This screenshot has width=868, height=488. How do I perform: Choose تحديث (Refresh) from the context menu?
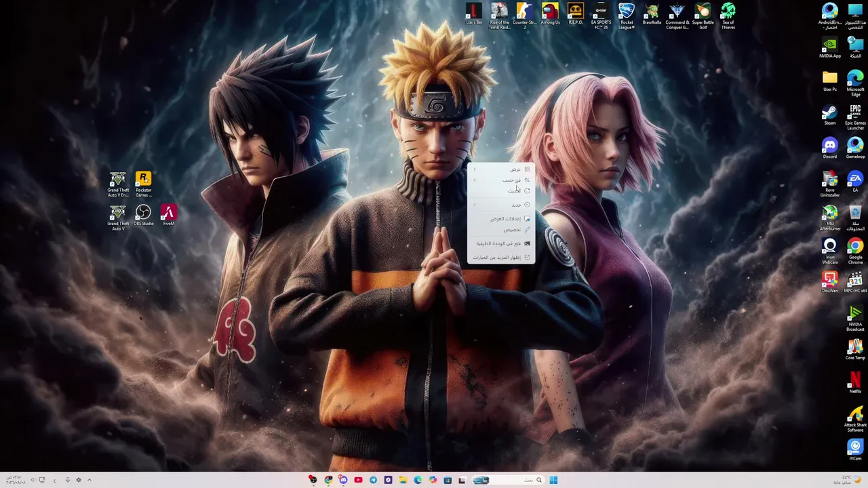tap(501, 190)
